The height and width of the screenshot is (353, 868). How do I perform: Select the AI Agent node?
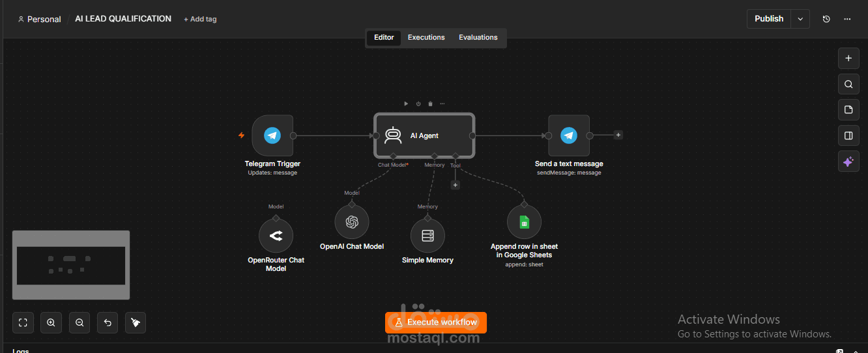pyautogui.click(x=424, y=135)
